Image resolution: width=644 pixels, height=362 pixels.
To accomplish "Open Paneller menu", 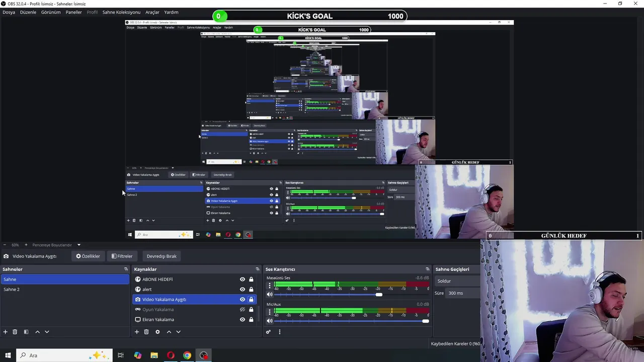I will point(74,12).
